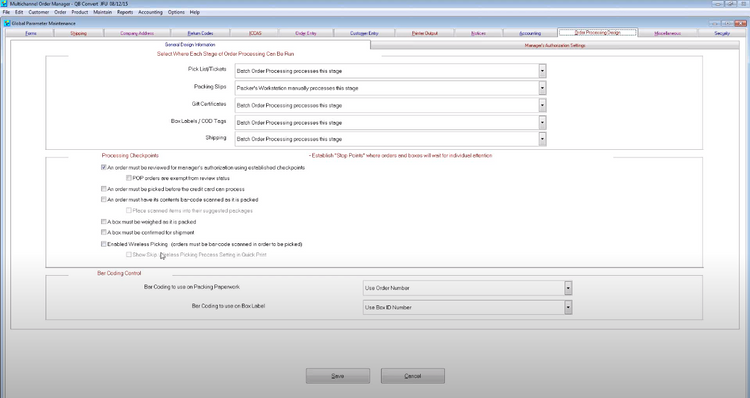Switch to the Miscellaneous tab
The width and height of the screenshot is (750, 398).
(x=667, y=33)
